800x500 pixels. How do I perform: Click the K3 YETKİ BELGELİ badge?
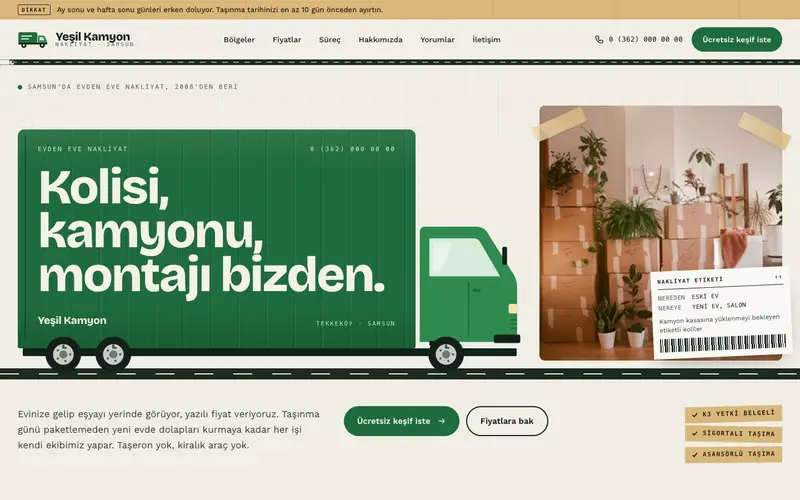coord(733,414)
